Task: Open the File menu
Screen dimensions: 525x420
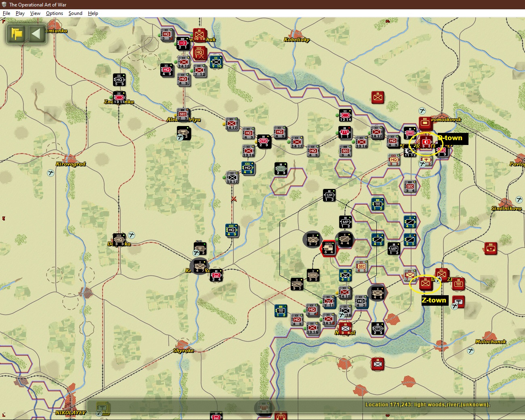Action: pyautogui.click(x=6, y=13)
